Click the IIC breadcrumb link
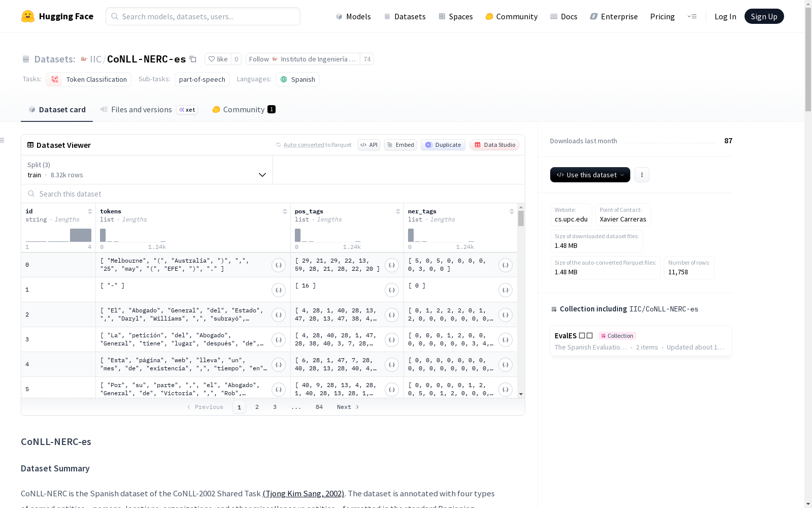The width and height of the screenshot is (812, 508). pyautogui.click(x=95, y=59)
